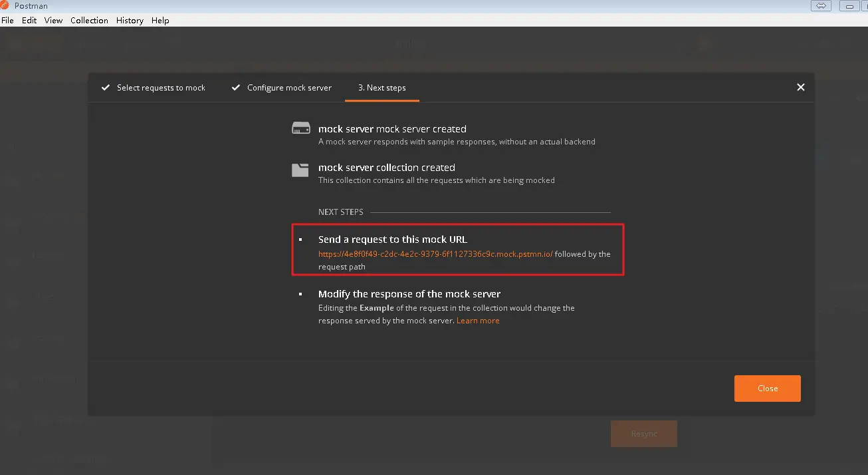Go to Configure mock server step
This screenshot has width=868, height=475.
289,88
